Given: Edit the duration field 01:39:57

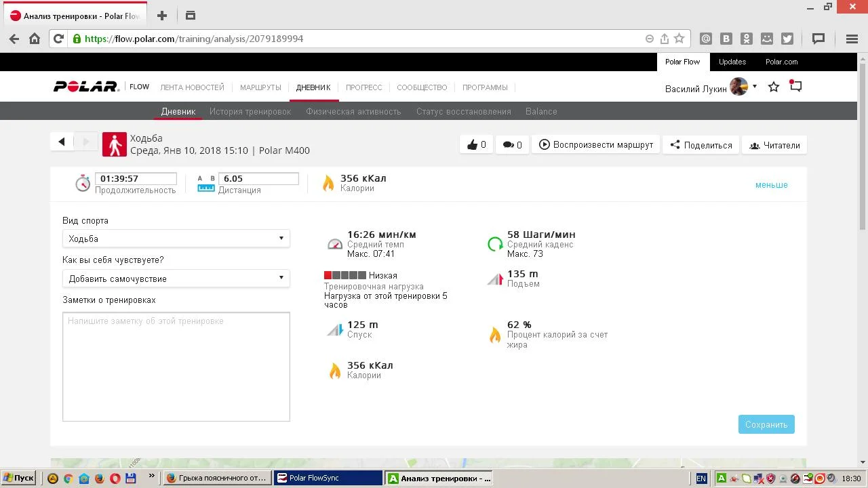Looking at the screenshot, I should 136,179.
